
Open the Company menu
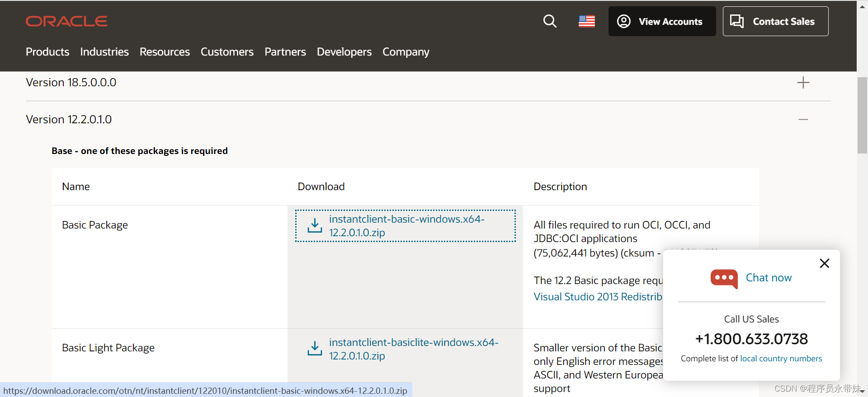pos(406,52)
